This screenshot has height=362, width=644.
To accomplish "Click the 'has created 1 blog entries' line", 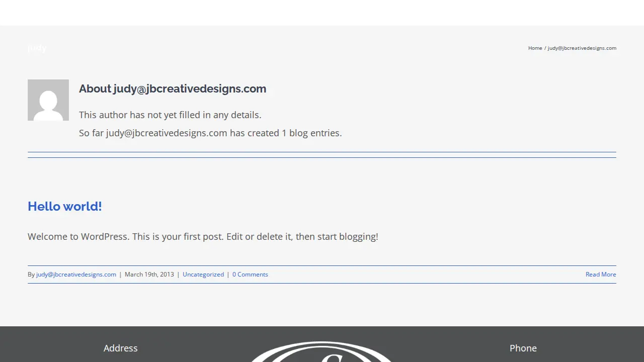I will [210, 133].
